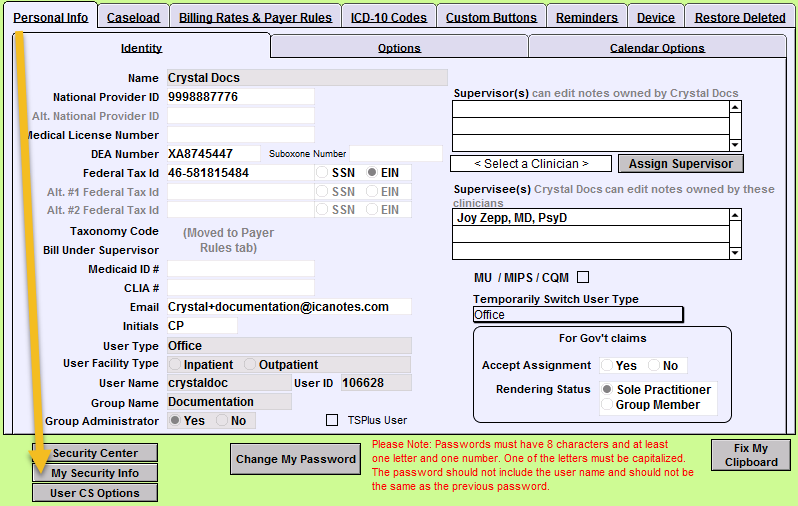This screenshot has width=798, height=506.
Task: Click the Assign Supervisor button
Action: [x=680, y=163]
